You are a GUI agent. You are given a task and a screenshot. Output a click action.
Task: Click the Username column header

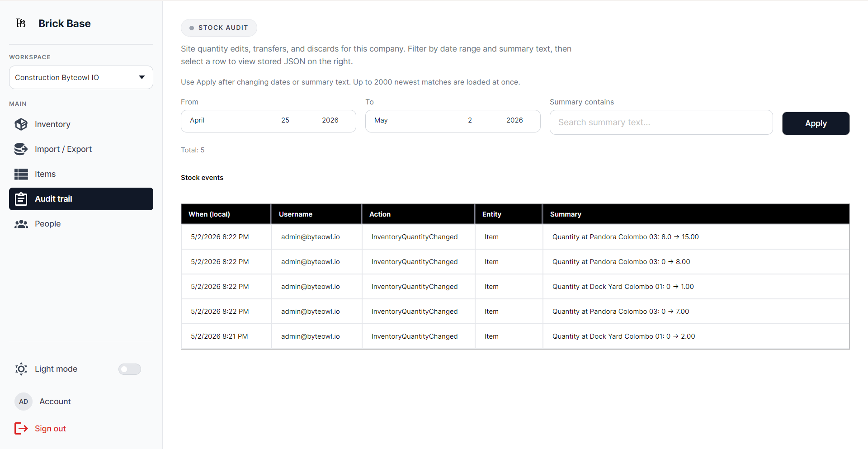(316, 214)
